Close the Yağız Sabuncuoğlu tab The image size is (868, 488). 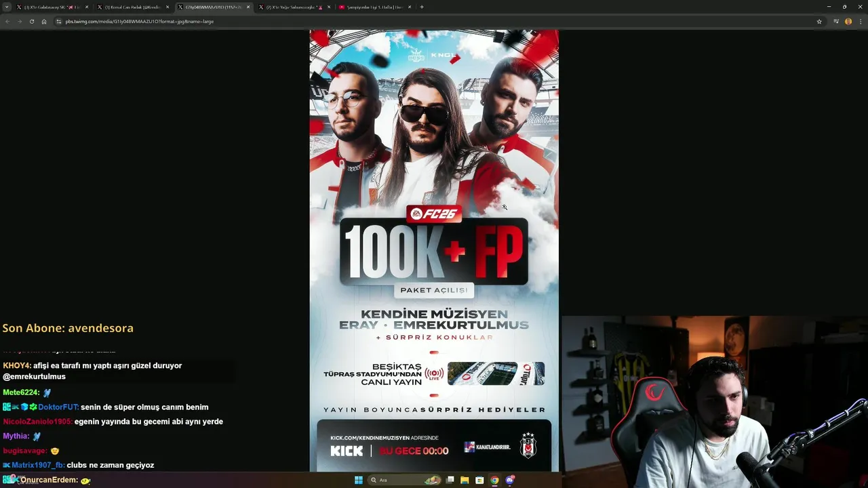[x=329, y=7]
